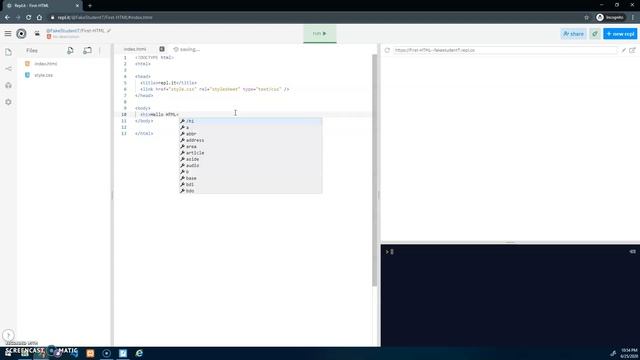The width and height of the screenshot is (640, 360).
Task: Click the preview URL field
Action: coord(505,50)
